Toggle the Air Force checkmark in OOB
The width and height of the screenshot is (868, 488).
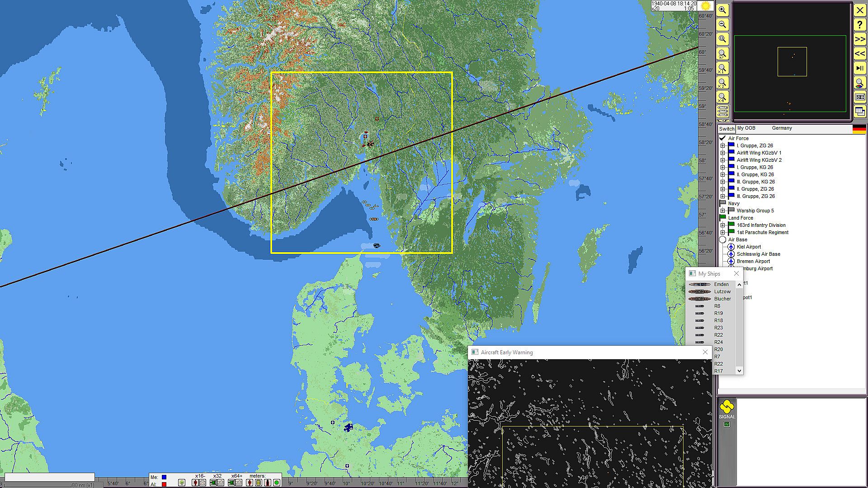tap(722, 138)
